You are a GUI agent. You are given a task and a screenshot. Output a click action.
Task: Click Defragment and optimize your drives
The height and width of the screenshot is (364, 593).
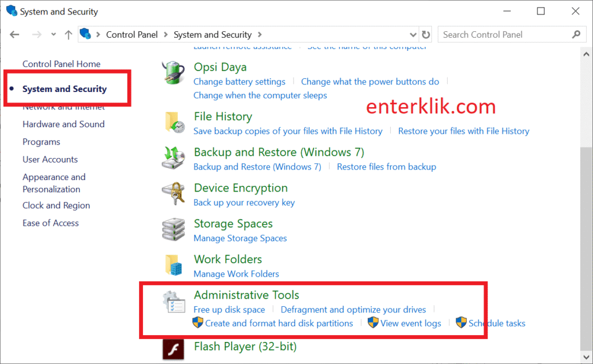353,310
